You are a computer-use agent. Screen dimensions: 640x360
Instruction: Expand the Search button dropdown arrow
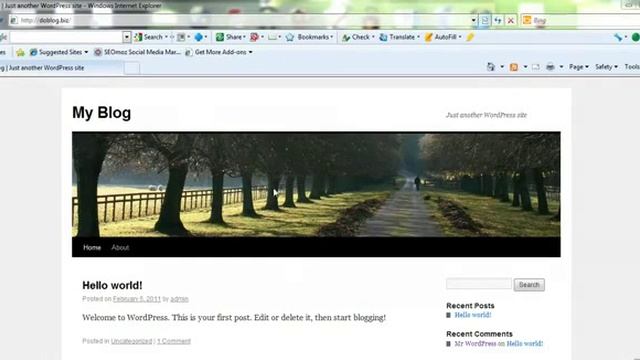point(166,37)
